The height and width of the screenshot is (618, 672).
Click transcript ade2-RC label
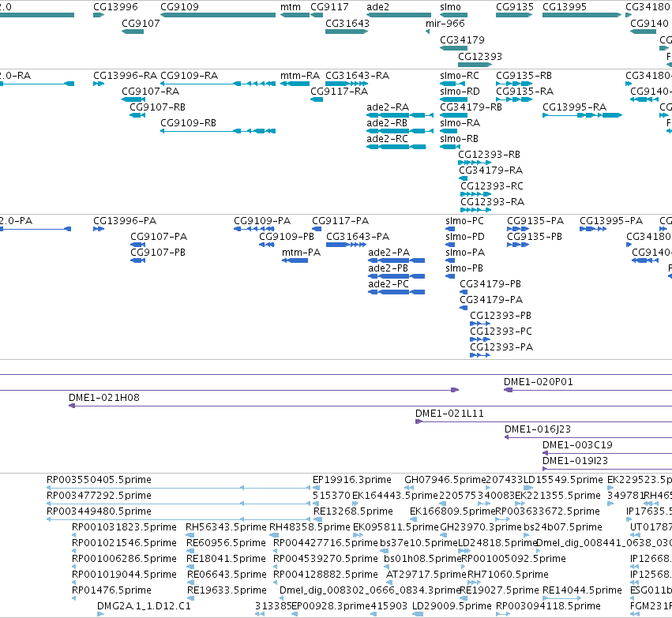pyautogui.click(x=387, y=139)
